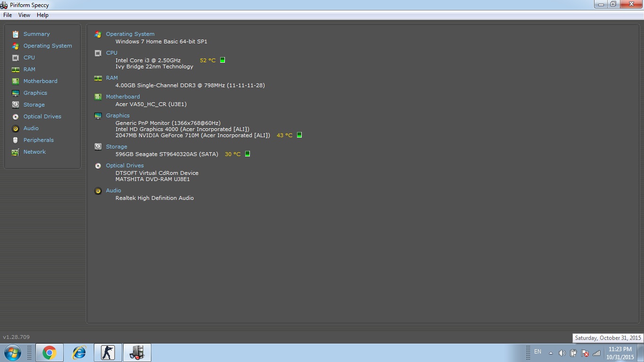This screenshot has height=362, width=644.
Task: Click the Graphics monitor icon in summary panel
Action: [x=98, y=115]
